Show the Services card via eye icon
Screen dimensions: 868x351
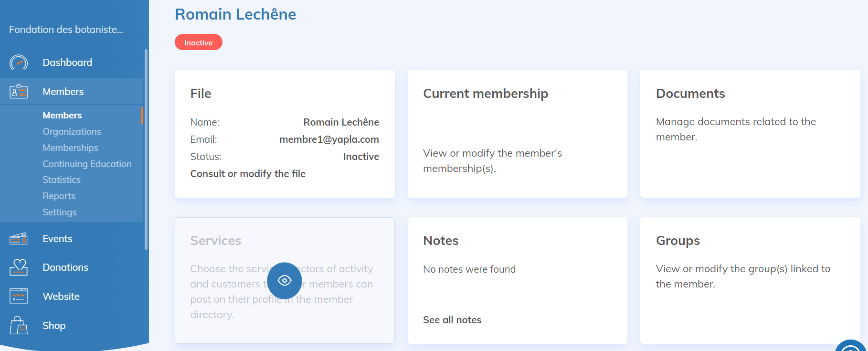click(285, 280)
